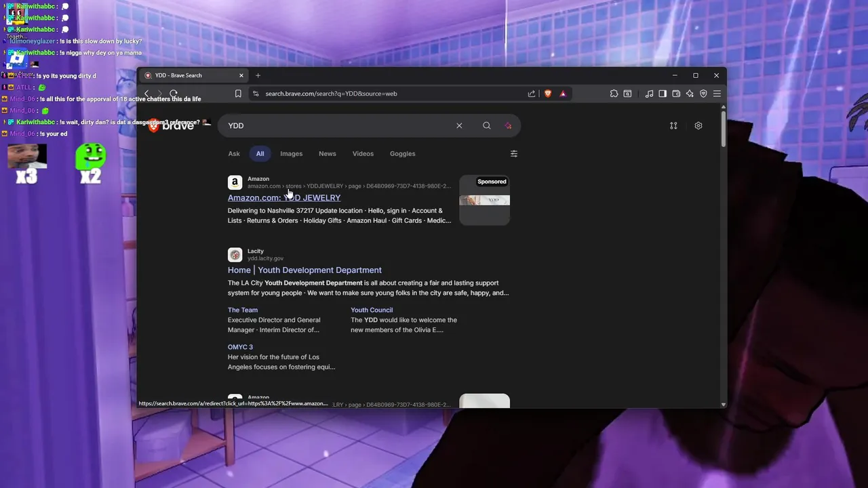Open a new browser tab with plus
868x488 pixels.
pos(258,75)
